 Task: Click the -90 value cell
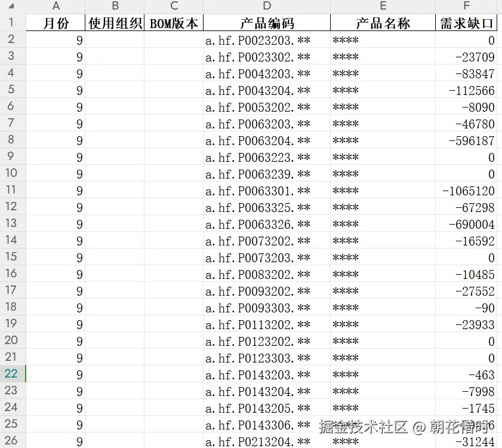pos(466,307)
